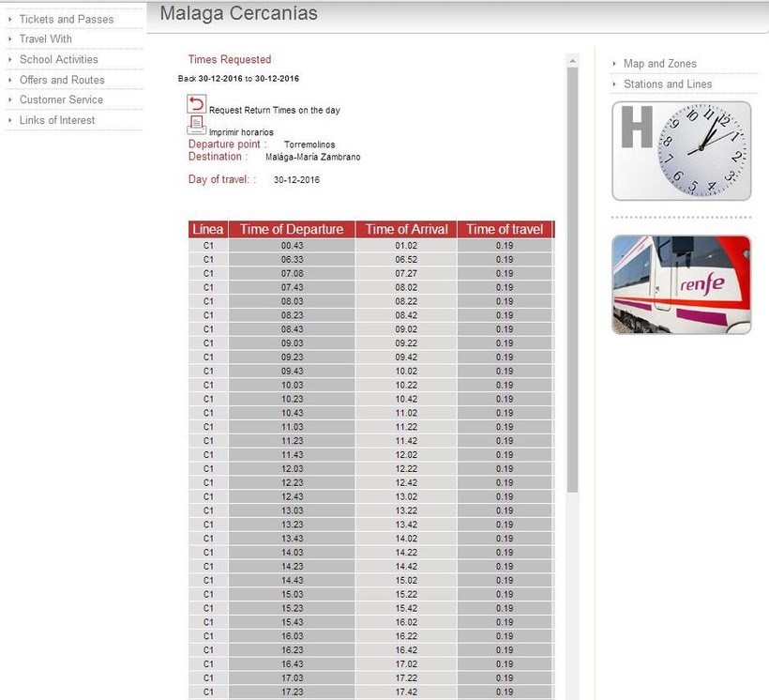This screenshot has height=700, width=769.
Task: Click the destination Malága-María Zambrano
Action: pos(313,157)
